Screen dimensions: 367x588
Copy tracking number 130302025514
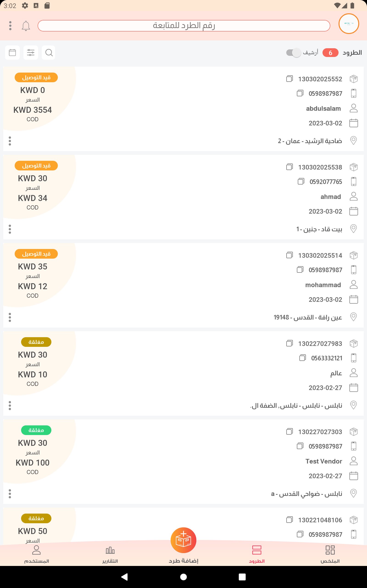289,255
